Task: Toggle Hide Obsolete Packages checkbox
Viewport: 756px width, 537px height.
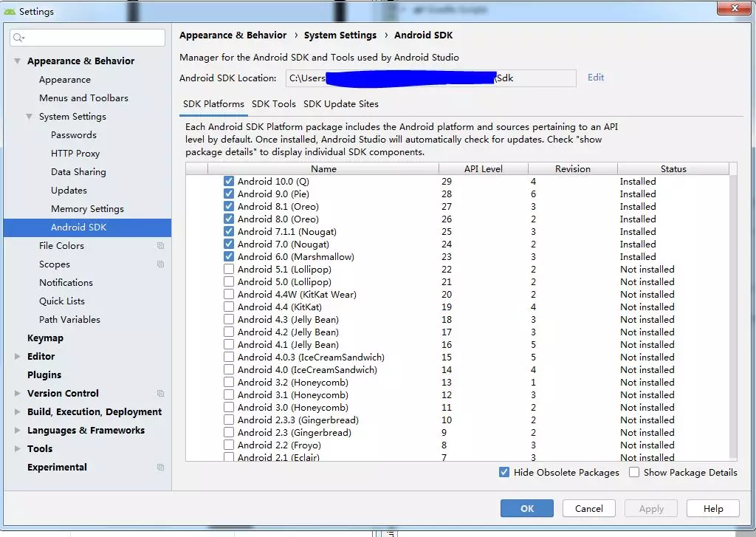Action: point(504,472)
